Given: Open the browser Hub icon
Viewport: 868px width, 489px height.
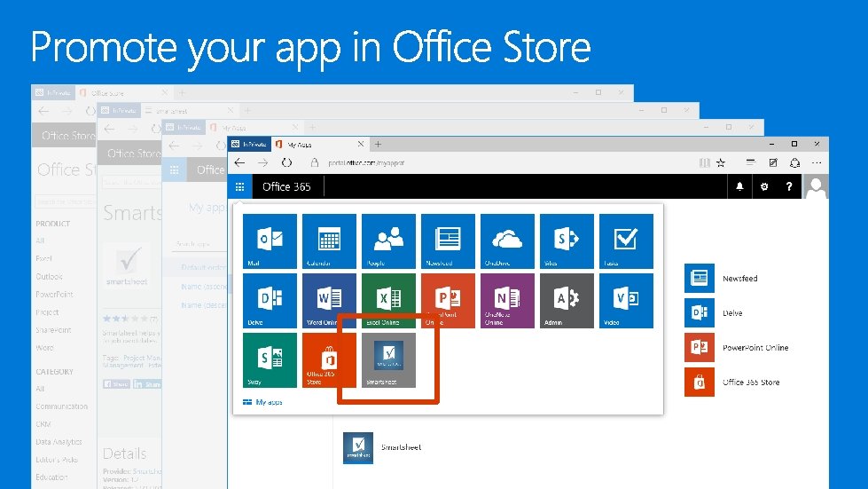Looking at the screenshot, I should pyautogui.click(x=750, y=162).
